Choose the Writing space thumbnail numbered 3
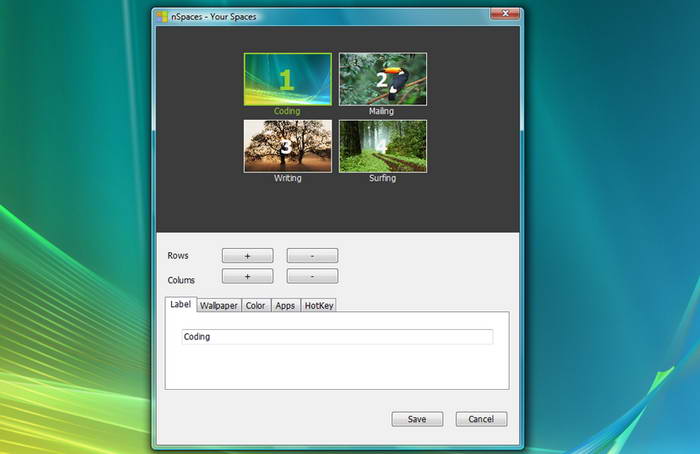700x454 pixels. tap(288, 146)
